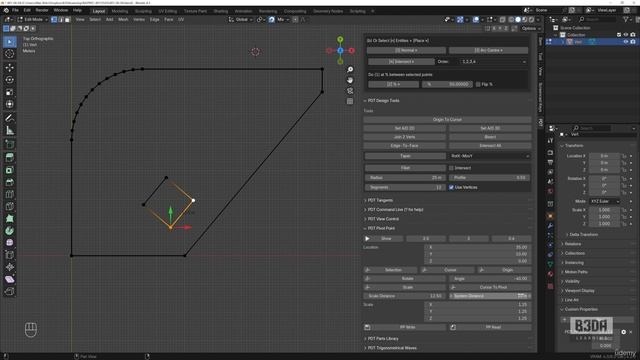
Task: Click the Cursor To Pivot button
Action: 490,287
